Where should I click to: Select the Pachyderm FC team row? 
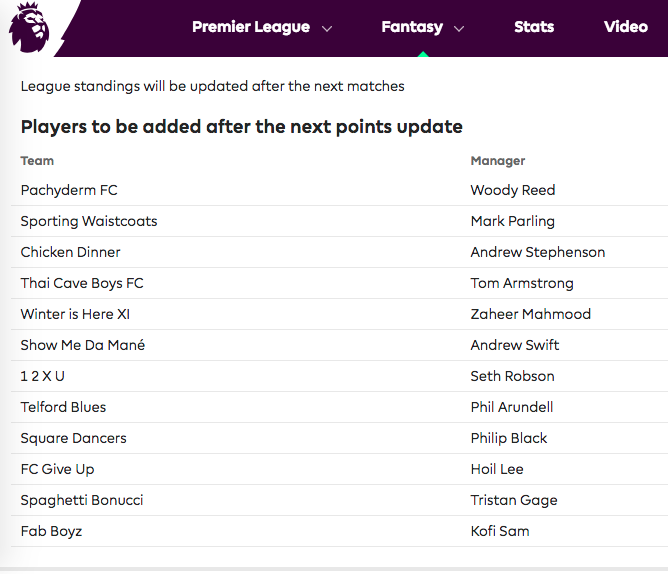69,190
